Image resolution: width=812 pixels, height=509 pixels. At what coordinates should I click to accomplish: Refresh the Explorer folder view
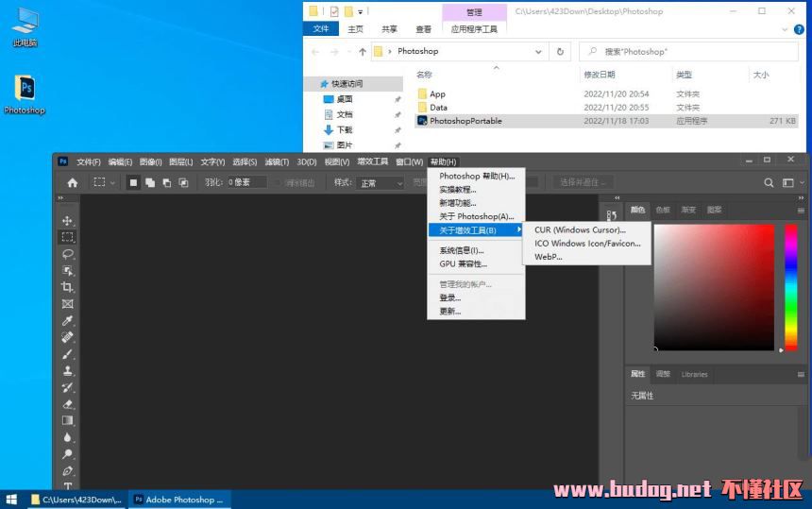pos(560,52)
